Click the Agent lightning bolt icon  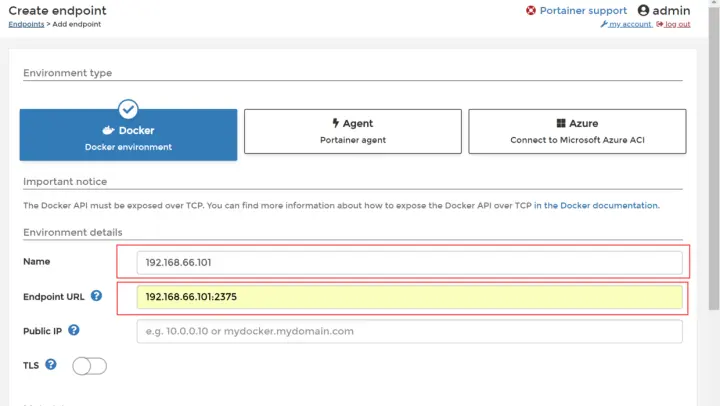click(336, 123)
